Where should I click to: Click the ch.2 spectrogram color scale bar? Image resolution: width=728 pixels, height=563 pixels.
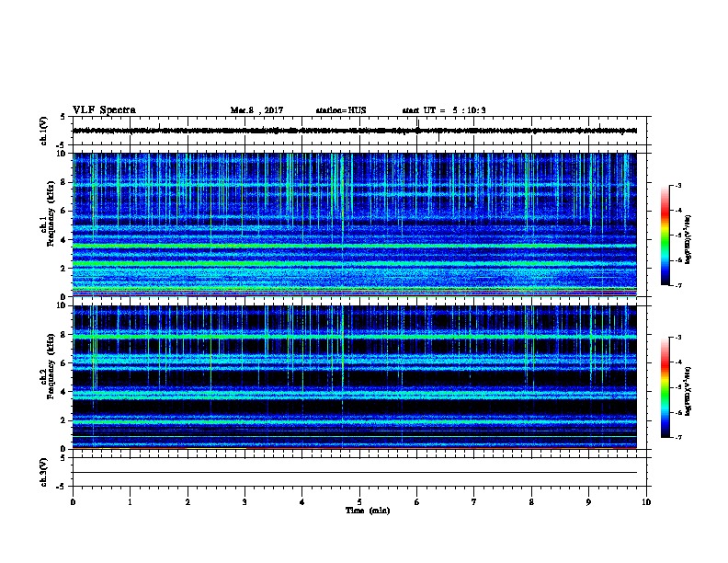(x=665, y=387)
